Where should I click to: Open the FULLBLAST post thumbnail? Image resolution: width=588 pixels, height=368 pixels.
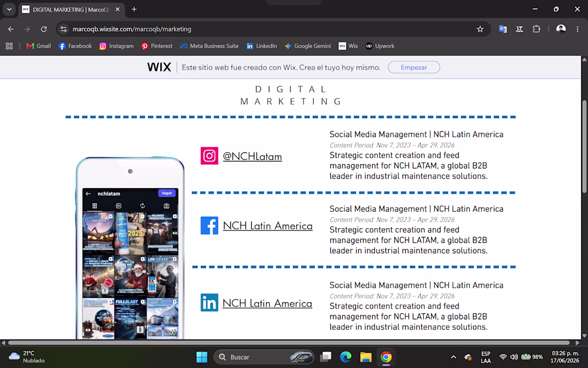point(130,318)
